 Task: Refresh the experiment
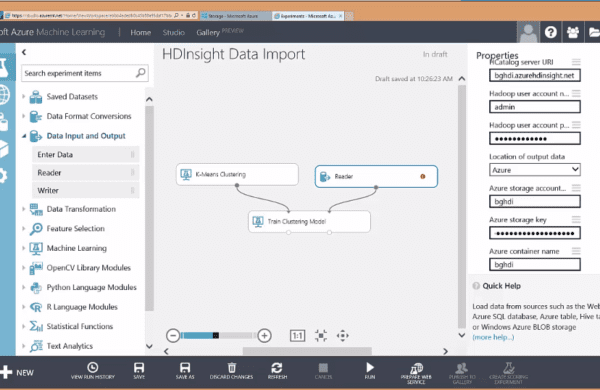[x=277, y=371]
